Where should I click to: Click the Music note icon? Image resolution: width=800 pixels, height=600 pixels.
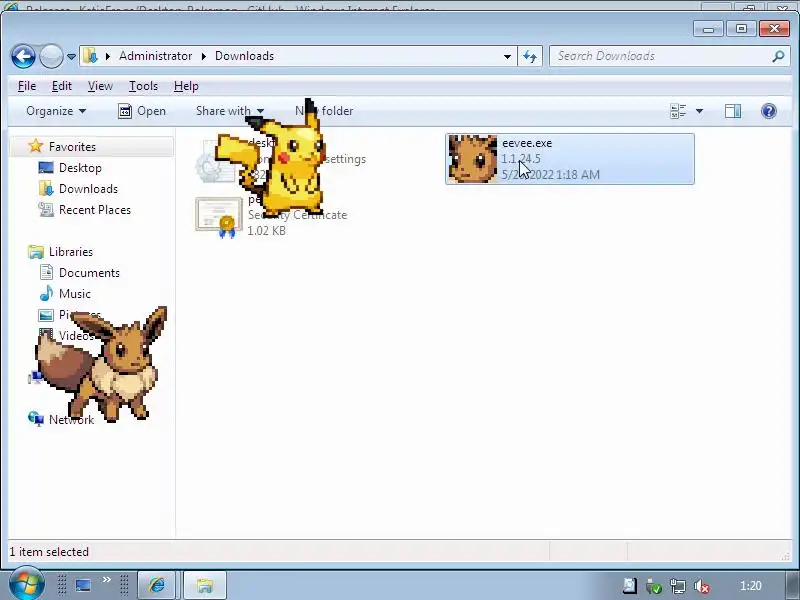point(46,293)
